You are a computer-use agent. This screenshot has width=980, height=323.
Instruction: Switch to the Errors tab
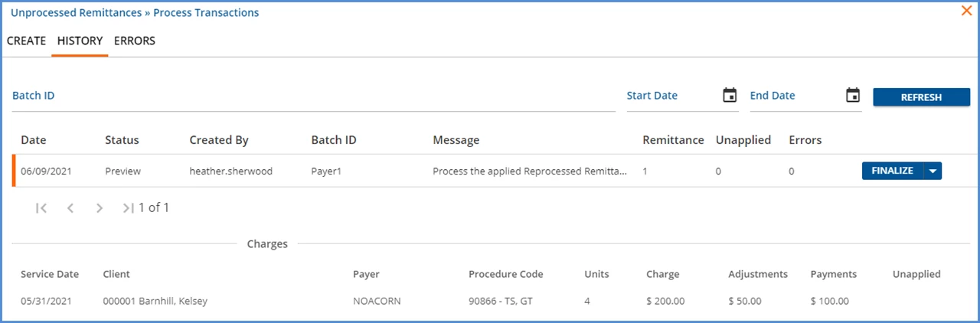135,41
